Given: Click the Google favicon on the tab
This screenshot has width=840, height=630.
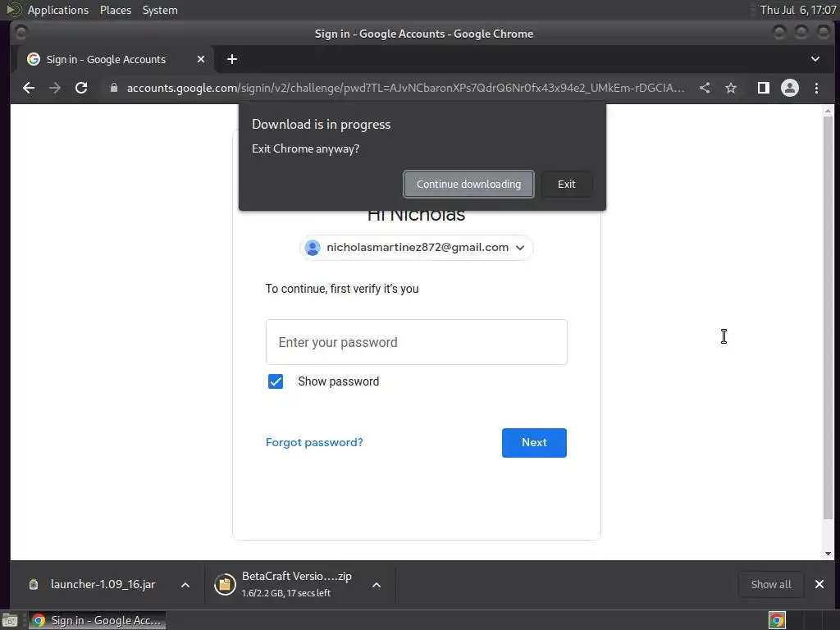Looking at the screenshot, I should tap(34, 59).
